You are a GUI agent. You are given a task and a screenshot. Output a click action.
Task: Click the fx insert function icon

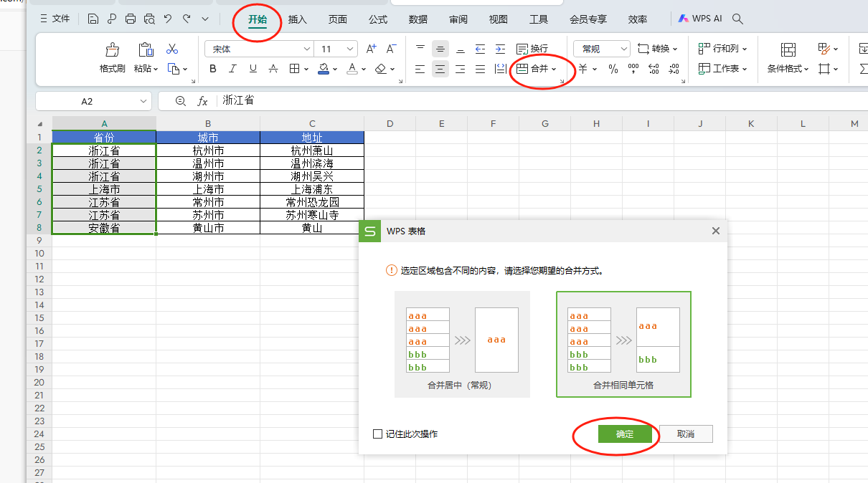(203, 101)
